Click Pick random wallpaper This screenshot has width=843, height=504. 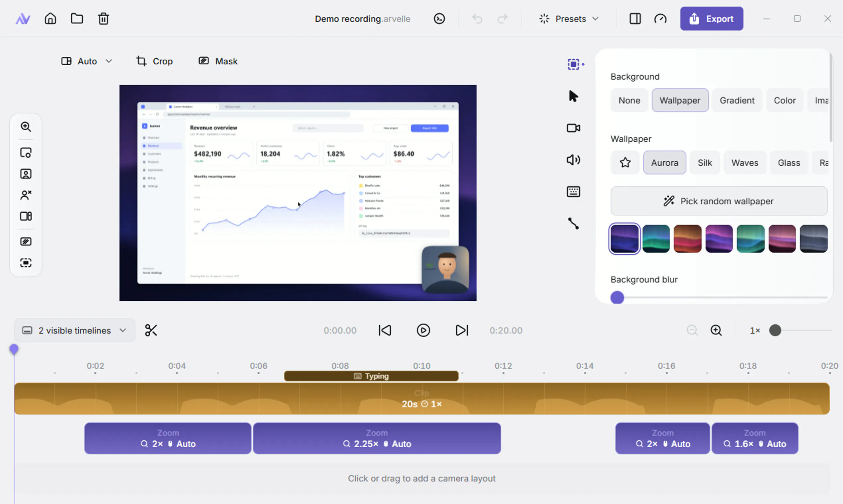719,201
